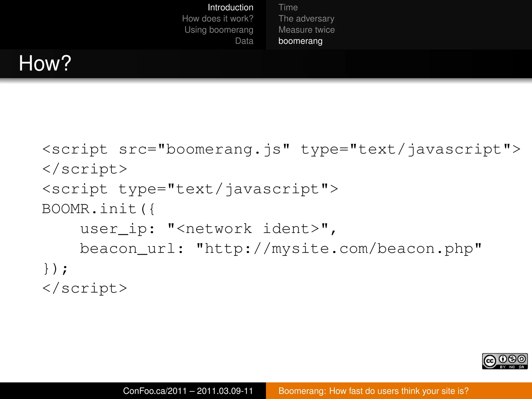532x399 pixels.
Task: Click the ConFoo.ca/2011 footer text
Action: (x=188, y=391)
